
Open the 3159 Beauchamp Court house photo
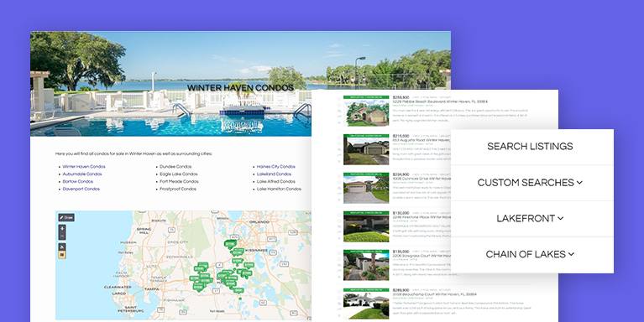coord(366,304)
